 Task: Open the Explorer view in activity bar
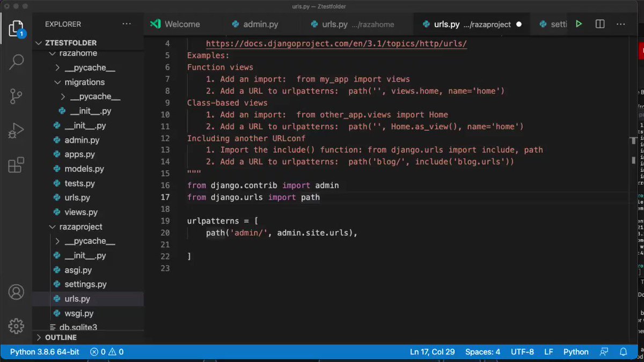coord(16,28)
